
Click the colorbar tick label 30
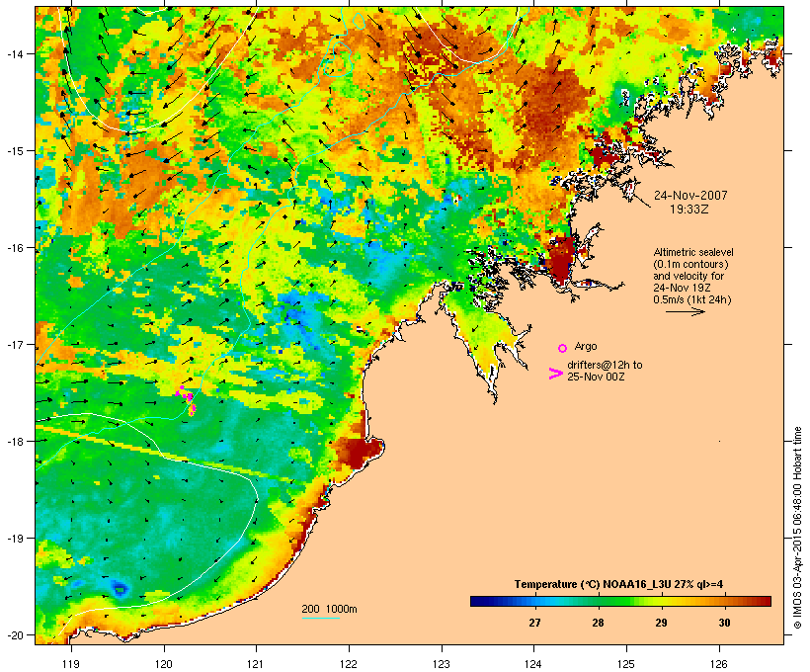(724, 623)
